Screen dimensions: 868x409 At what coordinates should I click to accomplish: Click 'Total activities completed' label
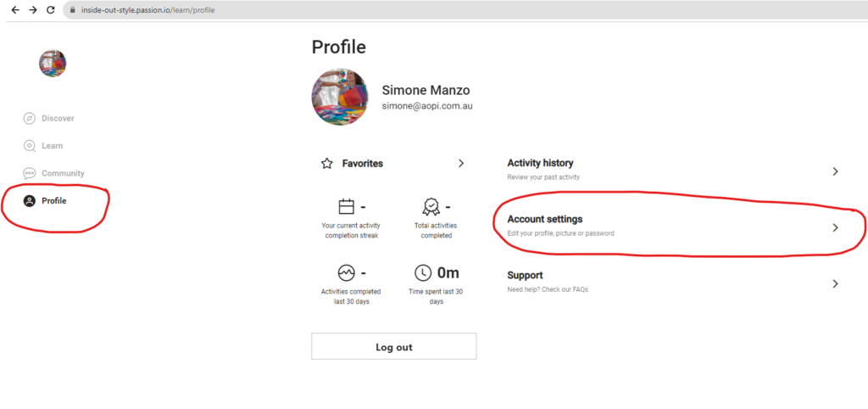pos(436,231)
